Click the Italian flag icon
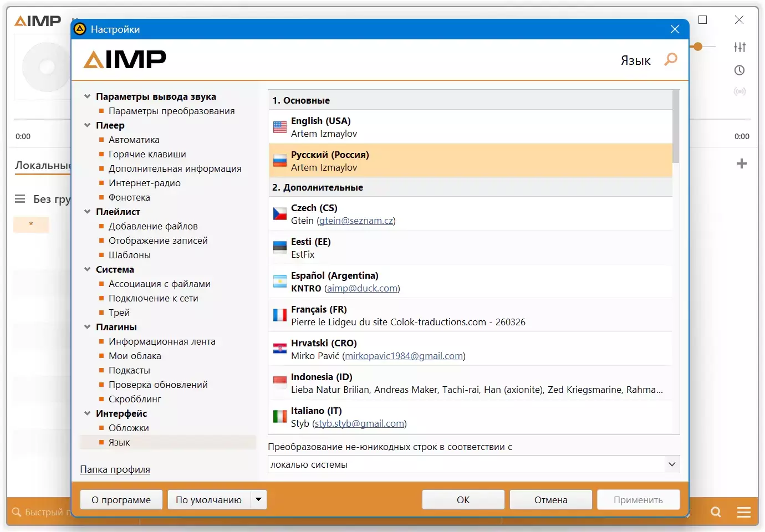The width and height of the screenshot is (765, 532). pos(280,417)
